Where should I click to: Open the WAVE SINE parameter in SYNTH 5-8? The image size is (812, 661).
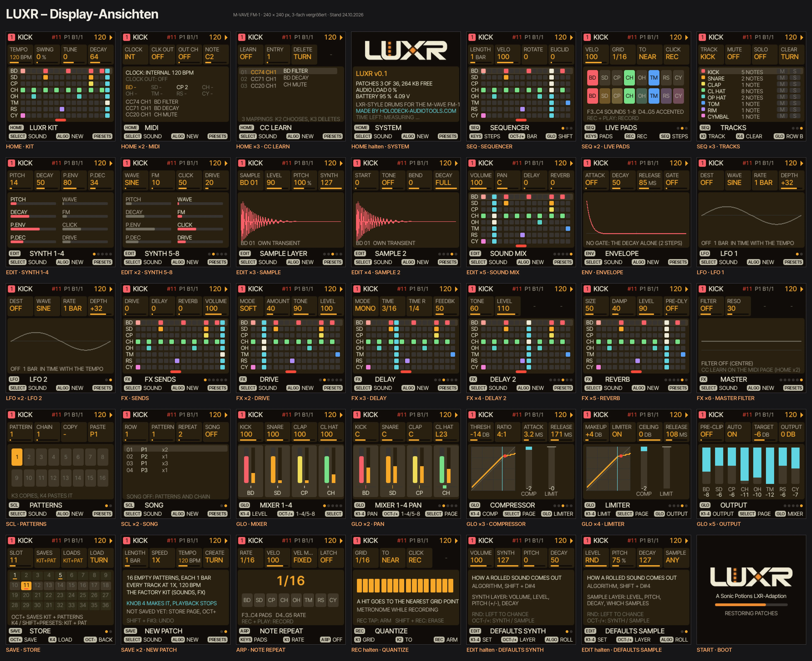click(x=135, y=180)
